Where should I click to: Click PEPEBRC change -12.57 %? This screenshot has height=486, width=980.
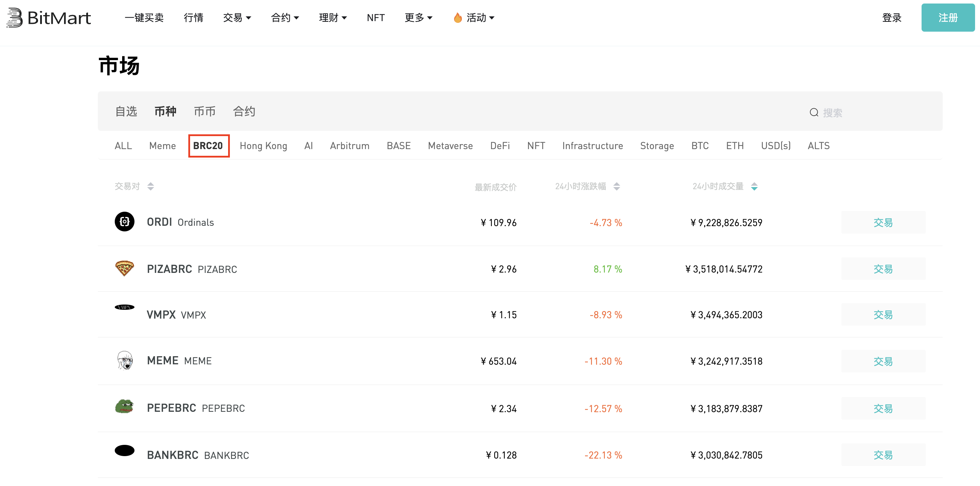coord(603,409)
